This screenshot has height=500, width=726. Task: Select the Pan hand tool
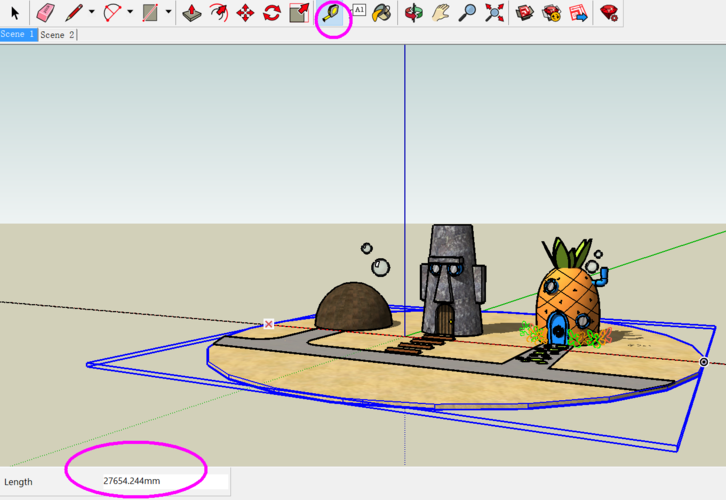440,13
